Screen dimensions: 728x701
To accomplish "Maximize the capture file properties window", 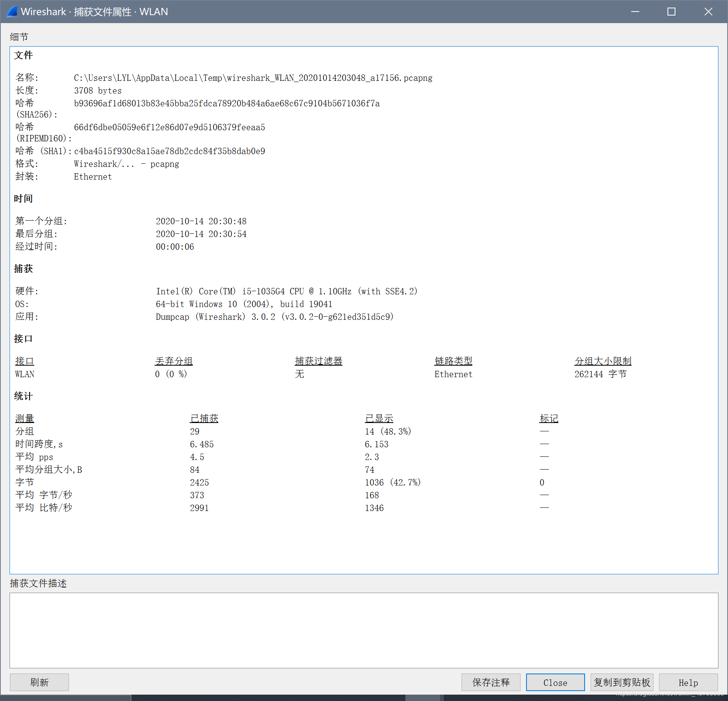I will [671, 12].
